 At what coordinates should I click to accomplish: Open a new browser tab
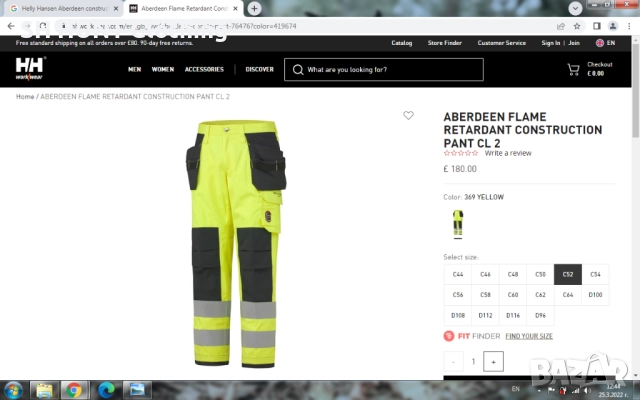click(x=254, y=8)
